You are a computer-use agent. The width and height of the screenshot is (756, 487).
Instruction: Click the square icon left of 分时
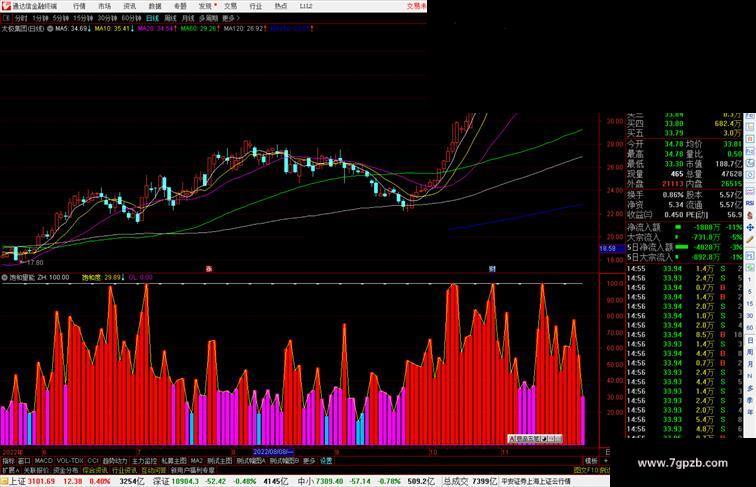click(x=6, y=18)
